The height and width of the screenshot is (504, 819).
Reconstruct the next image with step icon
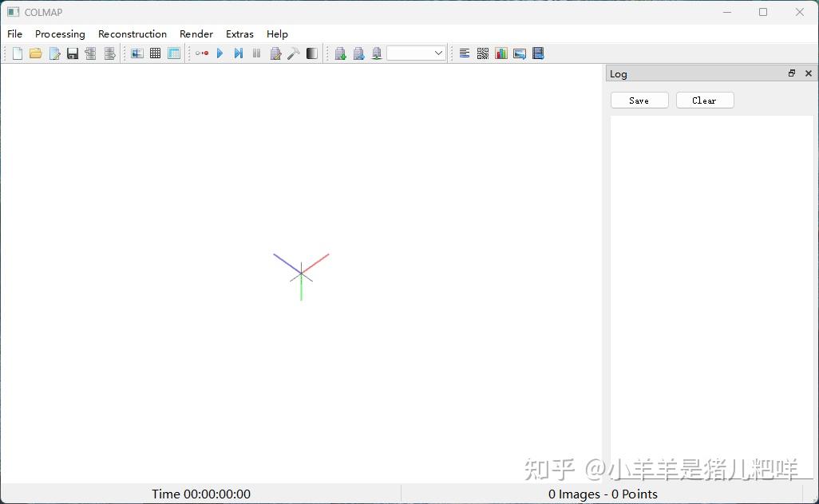click(x=238, y=53)
